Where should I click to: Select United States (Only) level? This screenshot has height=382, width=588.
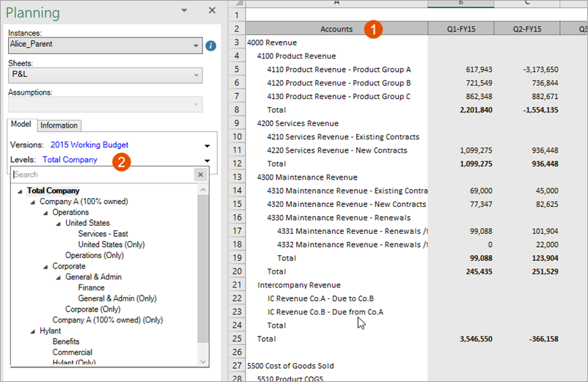pos(111,244)
